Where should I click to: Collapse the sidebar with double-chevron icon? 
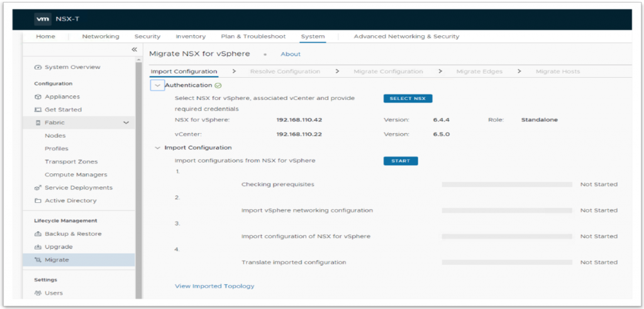coord(134,50)
